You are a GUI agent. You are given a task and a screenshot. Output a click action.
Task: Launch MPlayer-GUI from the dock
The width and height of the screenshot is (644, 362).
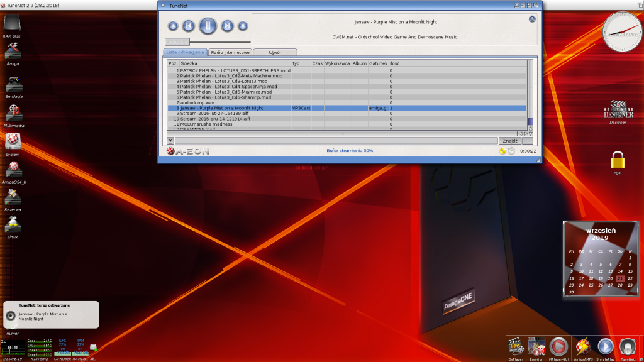558,348
